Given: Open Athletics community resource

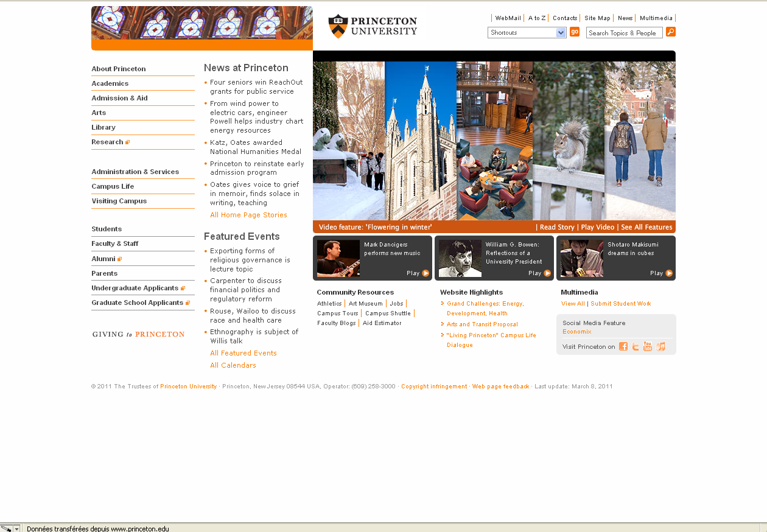Looking at the screenshot, I should point(329,304).
